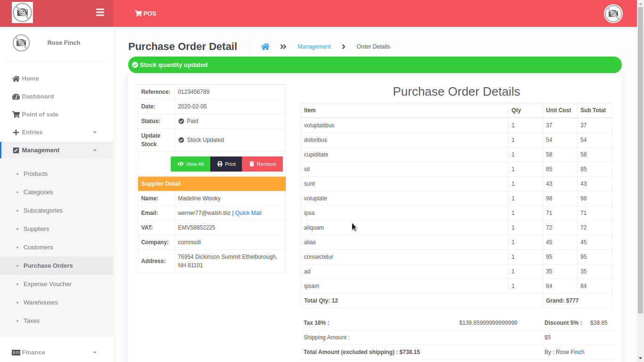644x362 pixels.
Task: Open the Quick Mail link
Action: point(248,213)
